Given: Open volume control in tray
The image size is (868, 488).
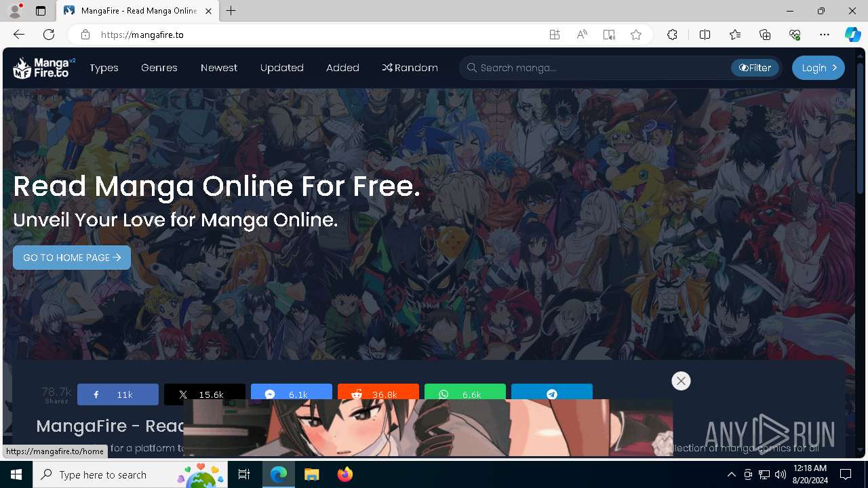Looking at the screenshot, I should [x=781, y=474].
